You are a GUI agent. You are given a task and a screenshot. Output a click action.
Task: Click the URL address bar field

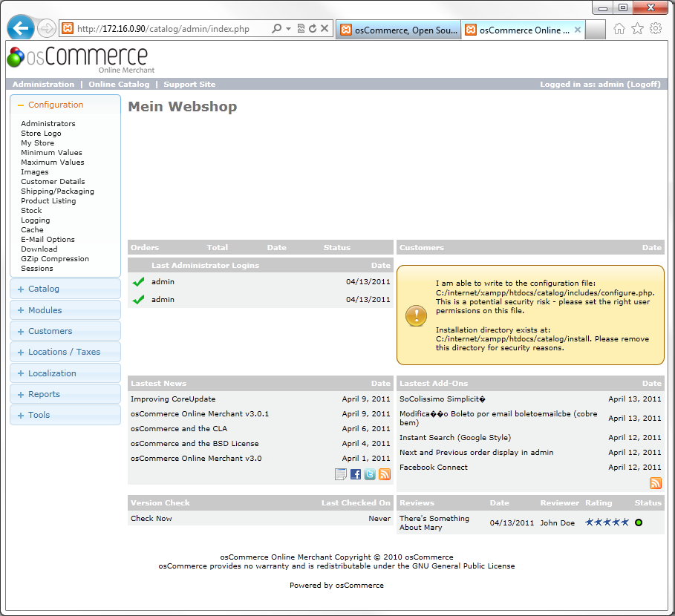click(171, 30)
